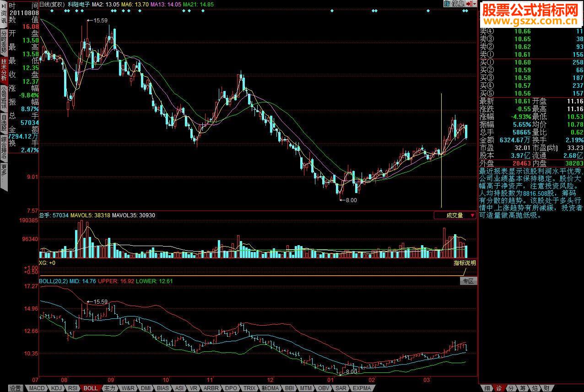Screen dimensions: 584x392
Task: Open the SAR indicator tab
Action: coord(341,388)
